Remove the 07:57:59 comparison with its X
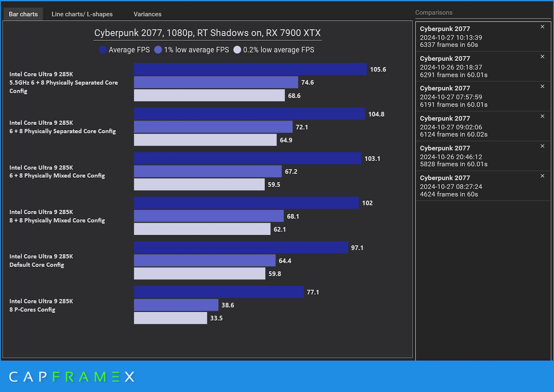This screenshot has height=392, width=554. pos(542,86)
